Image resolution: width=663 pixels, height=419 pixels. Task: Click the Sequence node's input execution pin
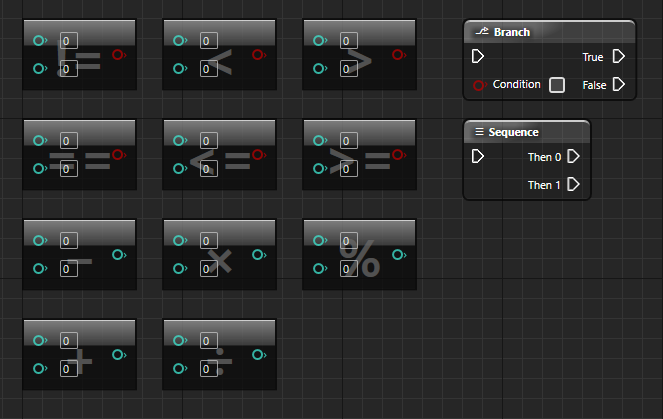(x=477, y=156)
